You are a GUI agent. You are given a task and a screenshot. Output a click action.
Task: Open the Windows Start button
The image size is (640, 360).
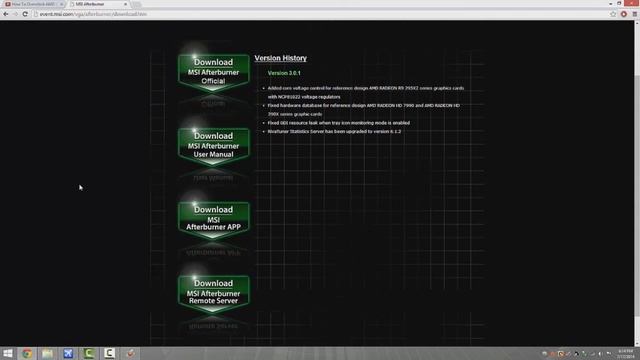pyautogui.click(x=8, y=353)
